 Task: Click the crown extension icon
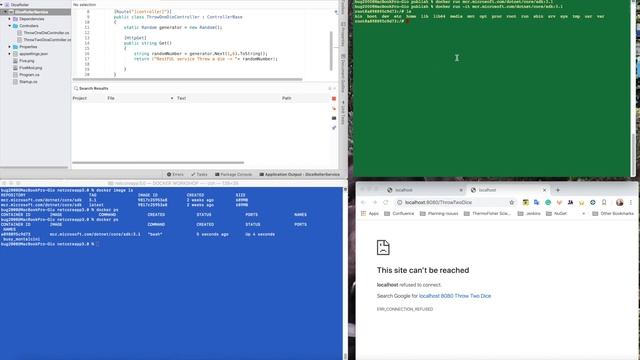click(x=582, y=202)
